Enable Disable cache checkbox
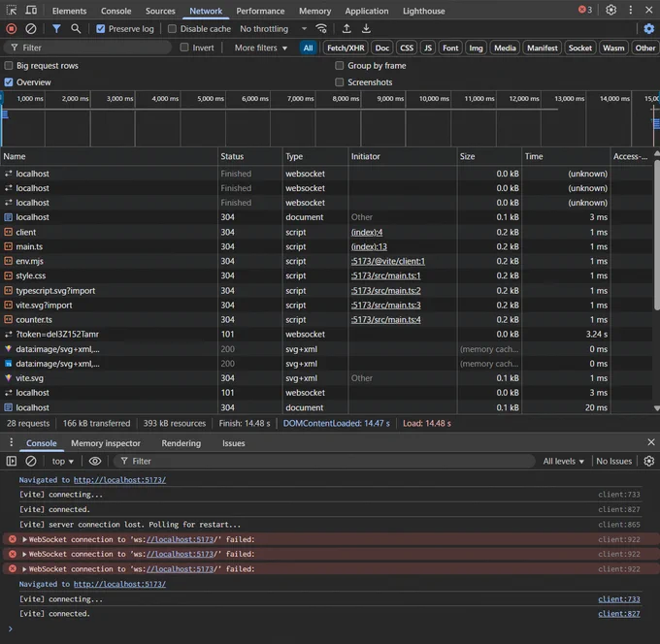The height and width of the screenshot is (644, 660). coord(172,28)
